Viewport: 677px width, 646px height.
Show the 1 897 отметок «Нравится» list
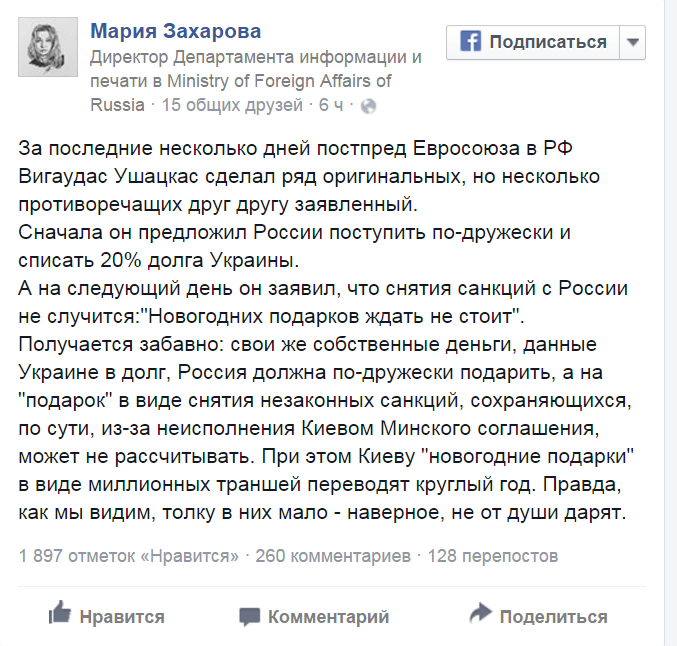click(129, 556)
